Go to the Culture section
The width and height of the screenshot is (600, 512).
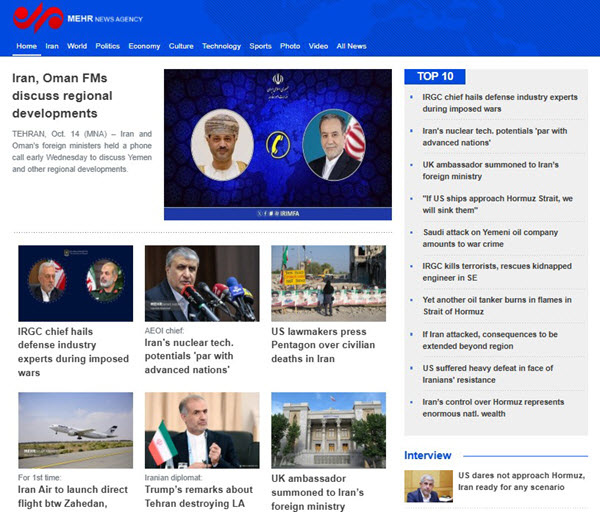click(x=181, y=46)
